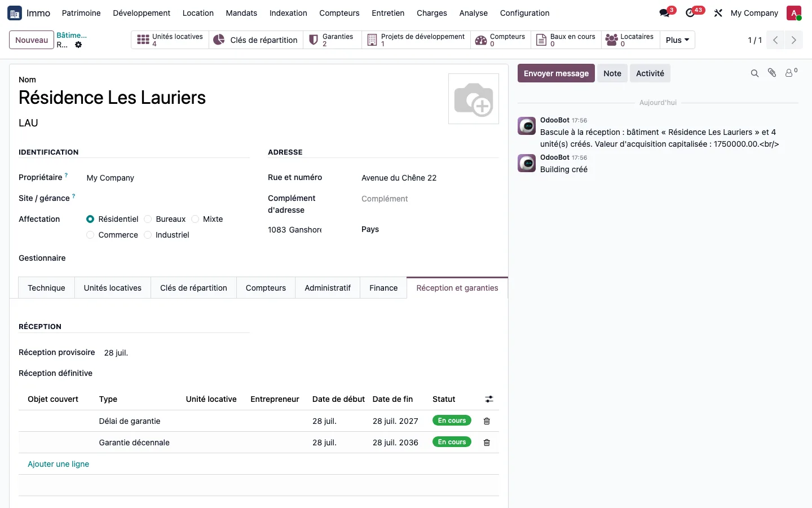Image resolution: width=812 pixels, height=508 pixels.
Task: Open Unités locatives stat button
Action: pyautogui.click(x=170, y=40)
